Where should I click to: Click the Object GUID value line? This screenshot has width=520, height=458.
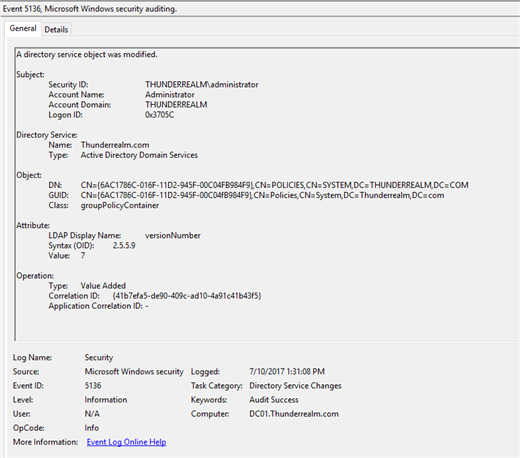pos(262,195)
